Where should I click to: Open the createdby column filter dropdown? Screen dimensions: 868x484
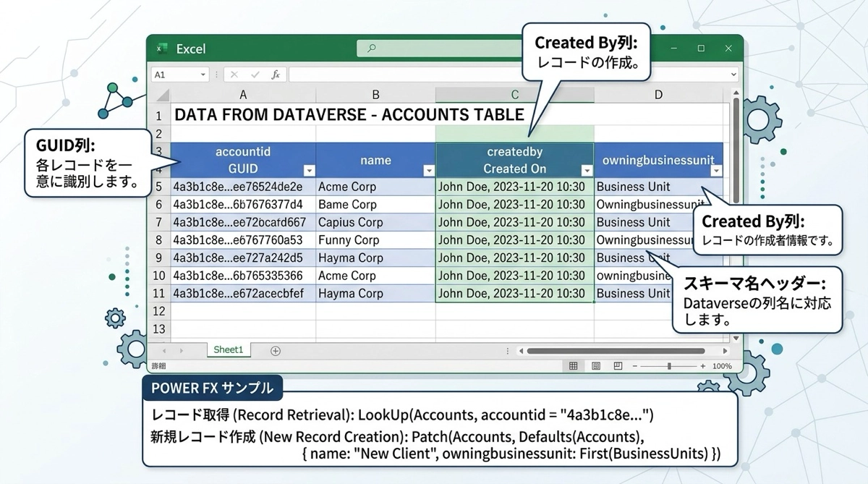coord(587,171)
